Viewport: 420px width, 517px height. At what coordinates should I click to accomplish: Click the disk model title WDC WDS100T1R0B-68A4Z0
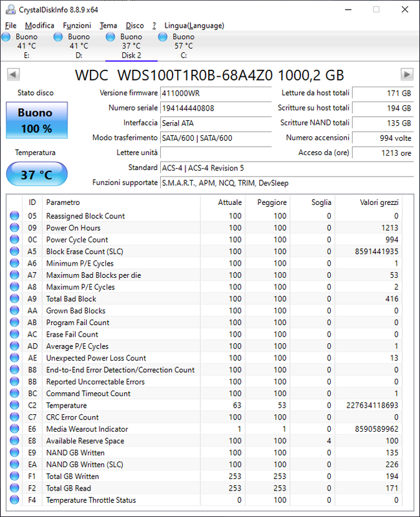pyautogui.click(x=174, y=75)
